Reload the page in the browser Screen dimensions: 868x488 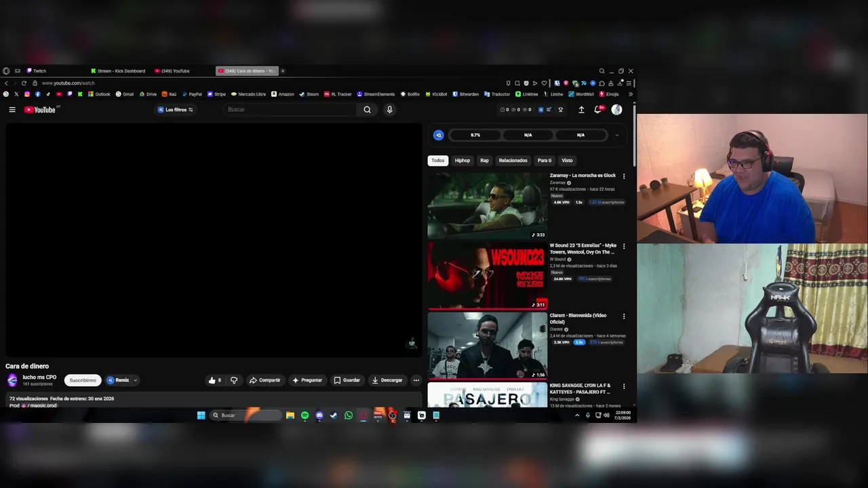[x=24, y=83]
